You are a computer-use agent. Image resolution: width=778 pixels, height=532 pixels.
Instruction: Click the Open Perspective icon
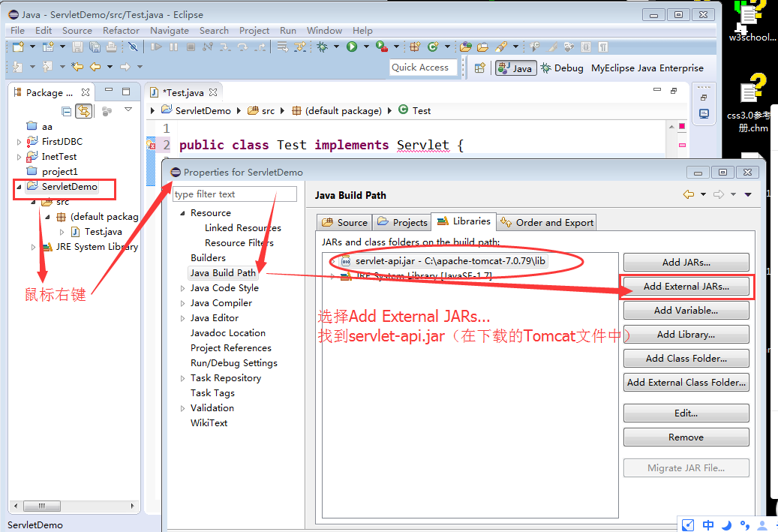pyautogui.click(x=480, y=68)
